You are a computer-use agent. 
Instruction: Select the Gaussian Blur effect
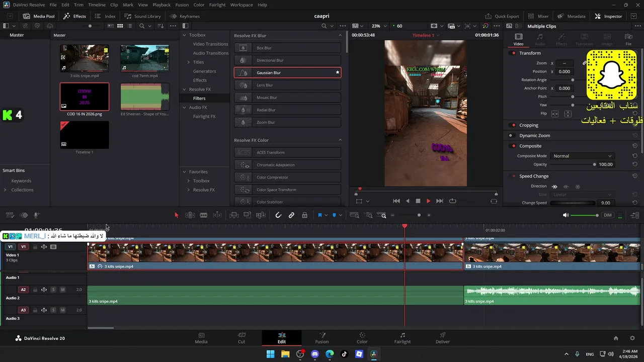coord(287,72)
